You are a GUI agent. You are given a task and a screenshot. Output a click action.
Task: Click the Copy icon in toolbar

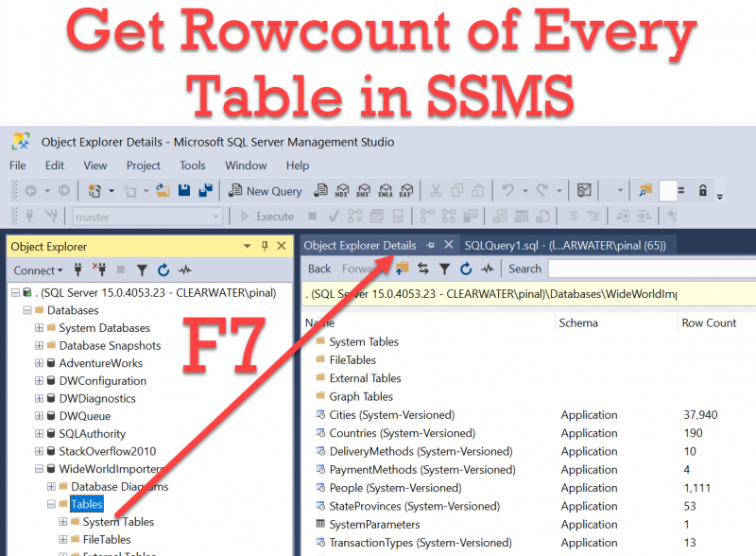pyautogui.click(x=457, y=191)
